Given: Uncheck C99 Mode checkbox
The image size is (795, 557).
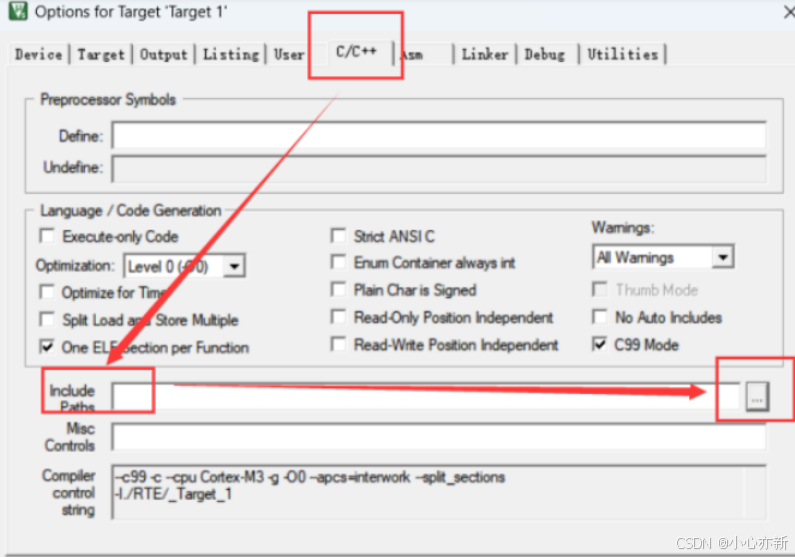Looking at the screenshot, I should [x=600, y=344].
